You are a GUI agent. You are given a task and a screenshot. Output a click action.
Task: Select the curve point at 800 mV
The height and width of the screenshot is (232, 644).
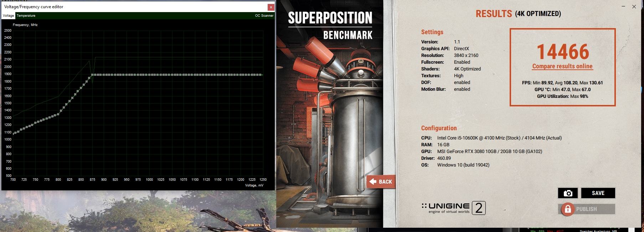[x=58, y=114]
